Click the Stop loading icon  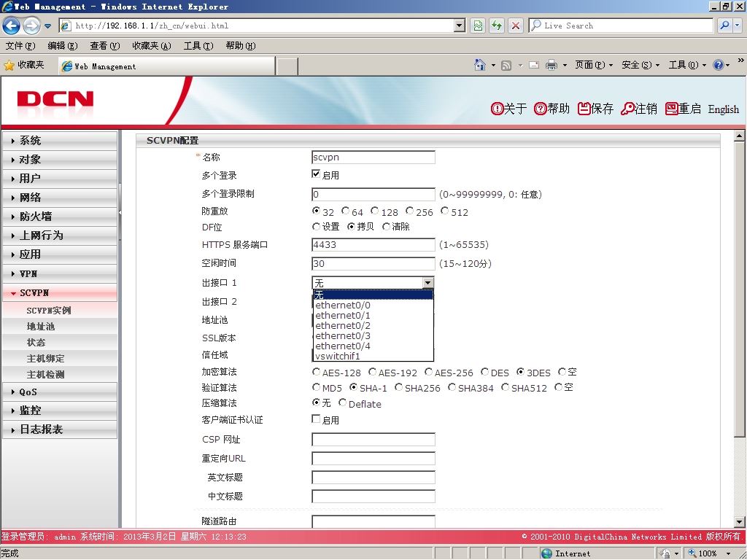point(516,26)
